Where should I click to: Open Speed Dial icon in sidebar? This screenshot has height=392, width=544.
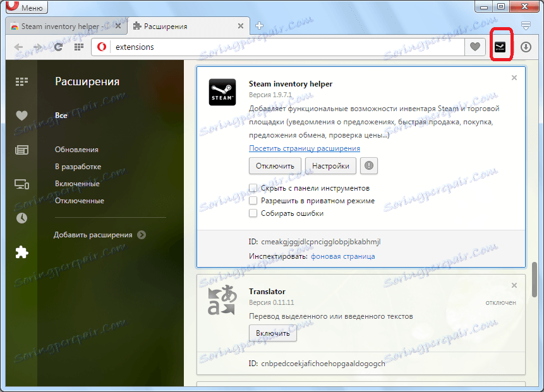[21, 81]
